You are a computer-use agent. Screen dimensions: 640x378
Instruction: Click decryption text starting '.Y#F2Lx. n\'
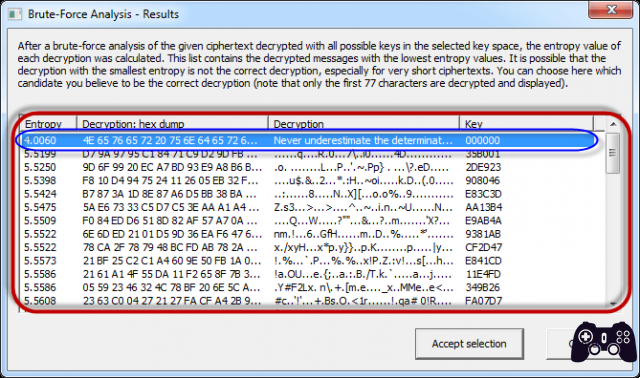[363, 287]
